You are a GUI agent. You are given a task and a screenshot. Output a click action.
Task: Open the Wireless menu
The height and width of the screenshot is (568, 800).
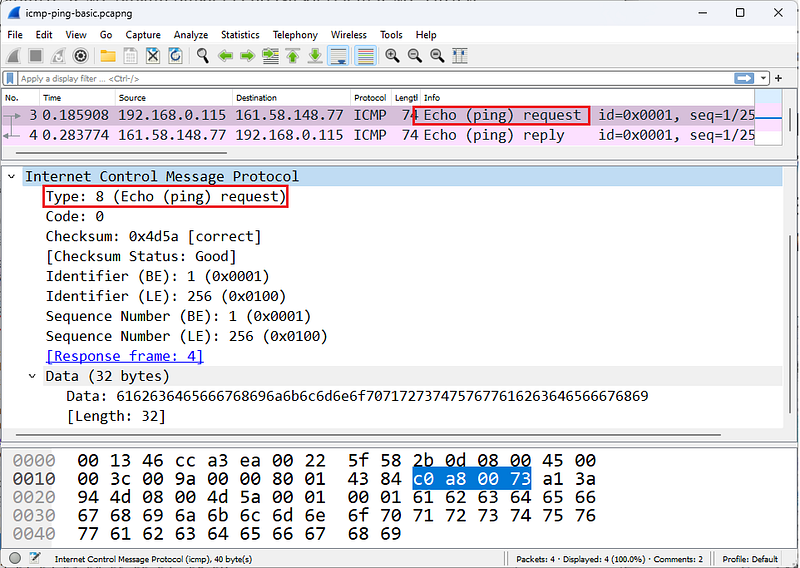click(348, 35)
